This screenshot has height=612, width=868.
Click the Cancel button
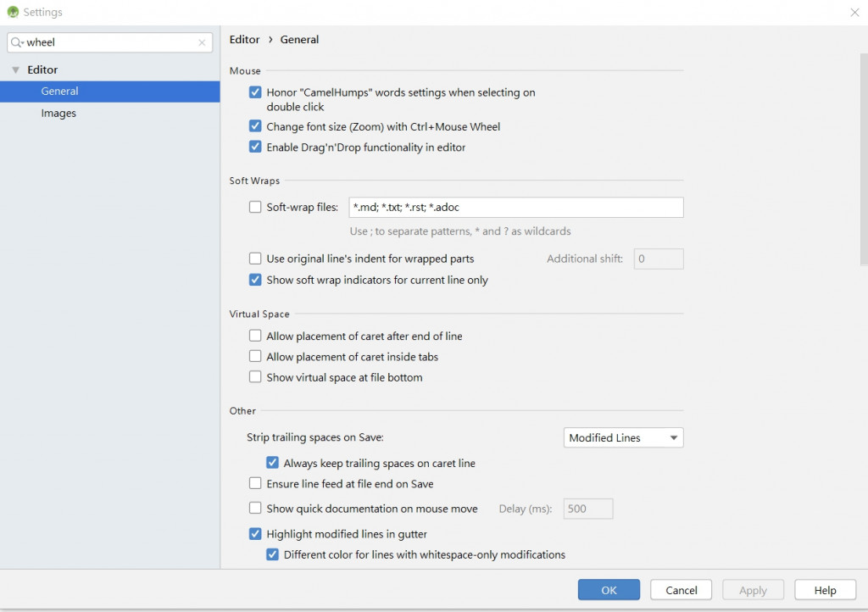point(681,590)
